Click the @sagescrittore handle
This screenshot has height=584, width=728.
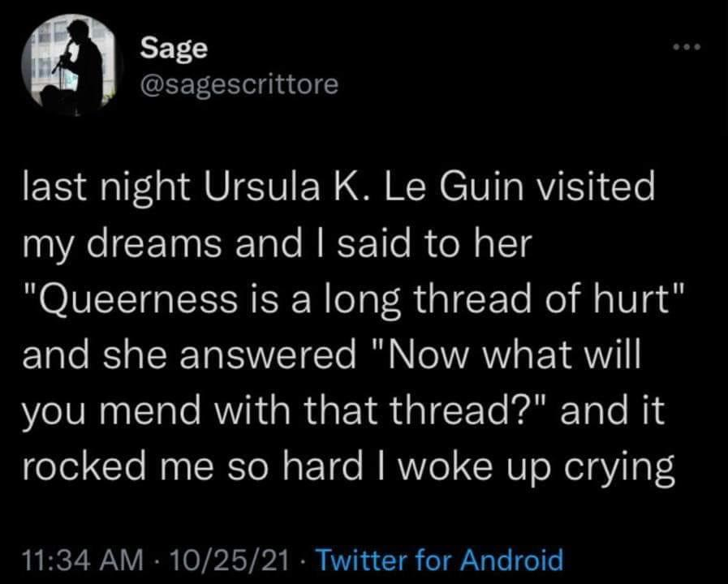pos(239,85)
